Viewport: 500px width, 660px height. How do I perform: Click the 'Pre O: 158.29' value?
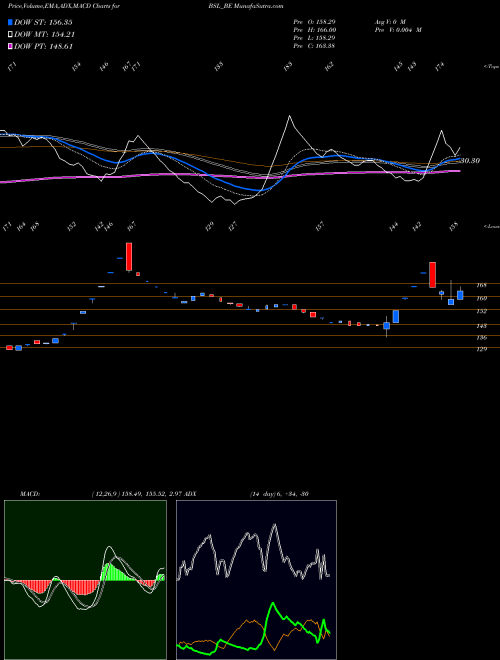tap(314, 21)
